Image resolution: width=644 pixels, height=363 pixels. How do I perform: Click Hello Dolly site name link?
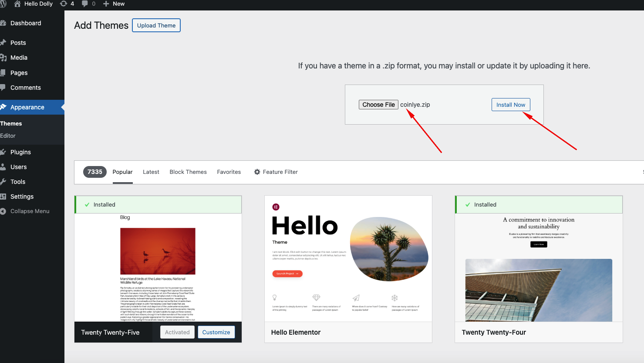(x=38, y=3)
